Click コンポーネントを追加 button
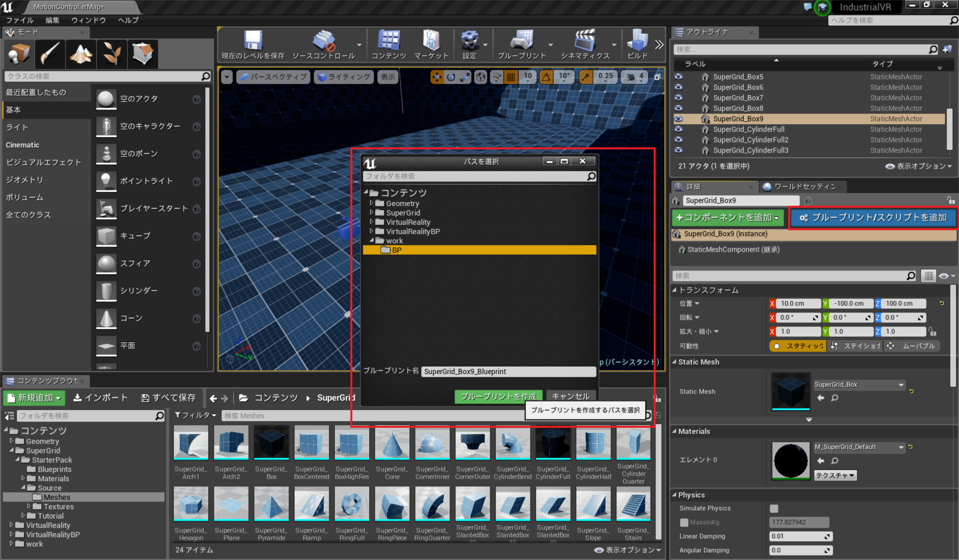Image resolution: width=959 pixels, height=560 pixels. click(x=729, y=218)
